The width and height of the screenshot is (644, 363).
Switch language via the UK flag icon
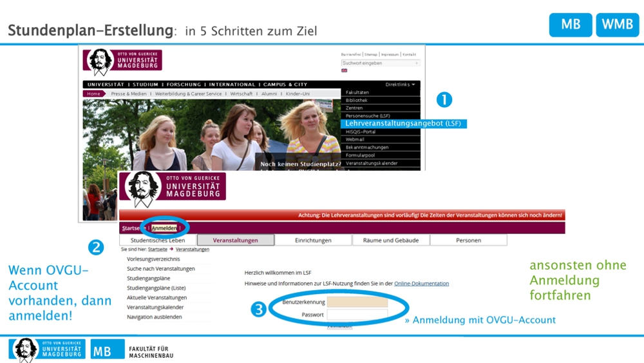344,71
